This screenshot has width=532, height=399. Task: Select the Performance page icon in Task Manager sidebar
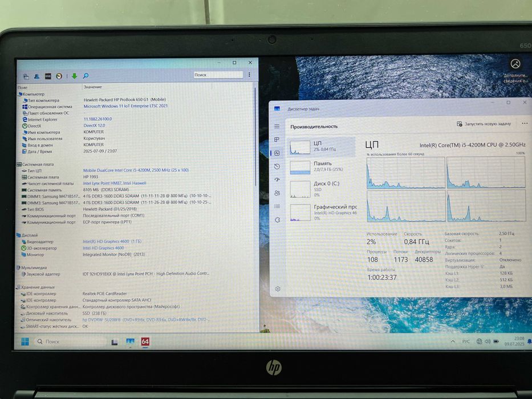(x=277, y=153)
